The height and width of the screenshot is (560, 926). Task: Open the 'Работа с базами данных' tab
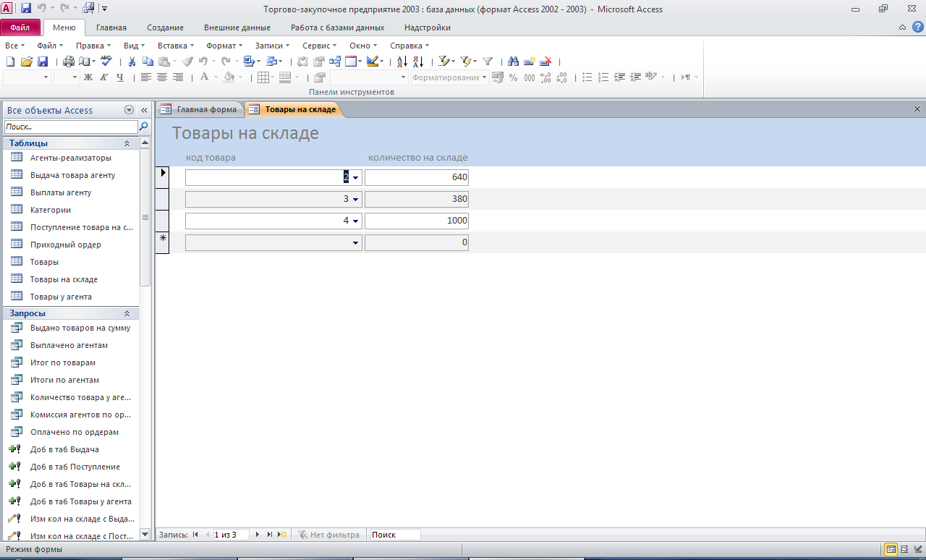coord(337,27)
